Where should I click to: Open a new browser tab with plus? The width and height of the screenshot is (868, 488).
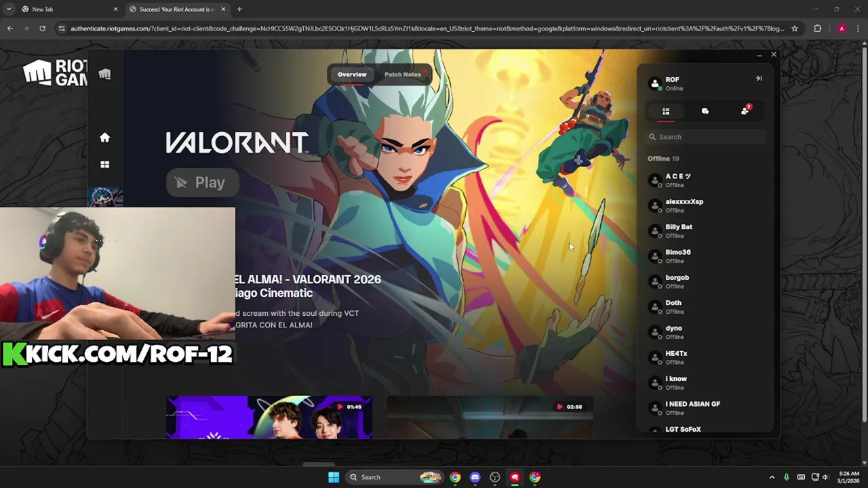pos(239,9)
